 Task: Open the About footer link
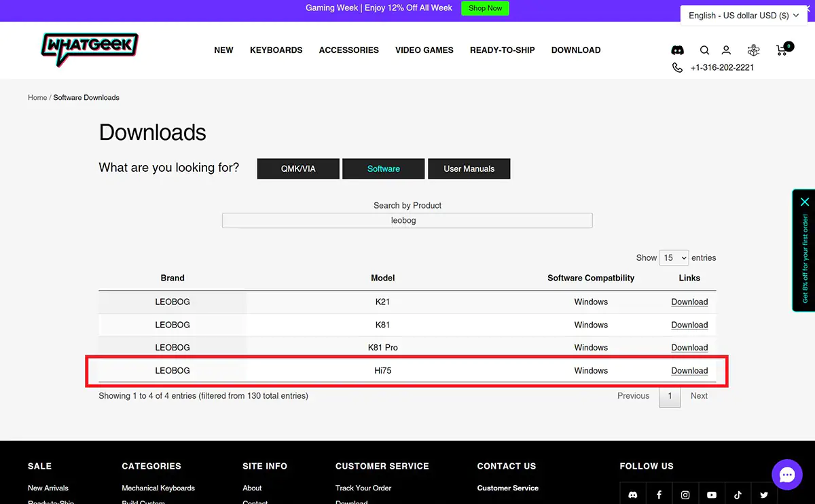252,488
